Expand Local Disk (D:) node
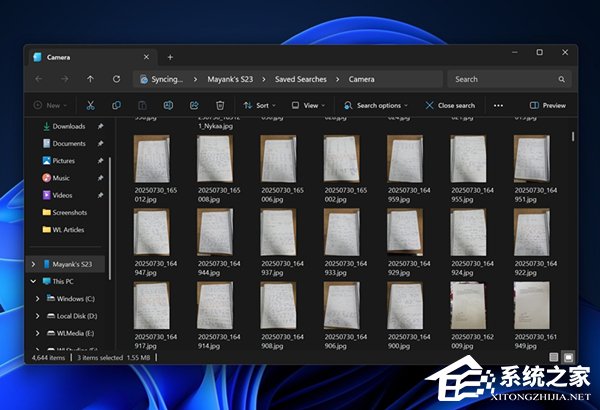The image size is (600, 410). point(38,316)
